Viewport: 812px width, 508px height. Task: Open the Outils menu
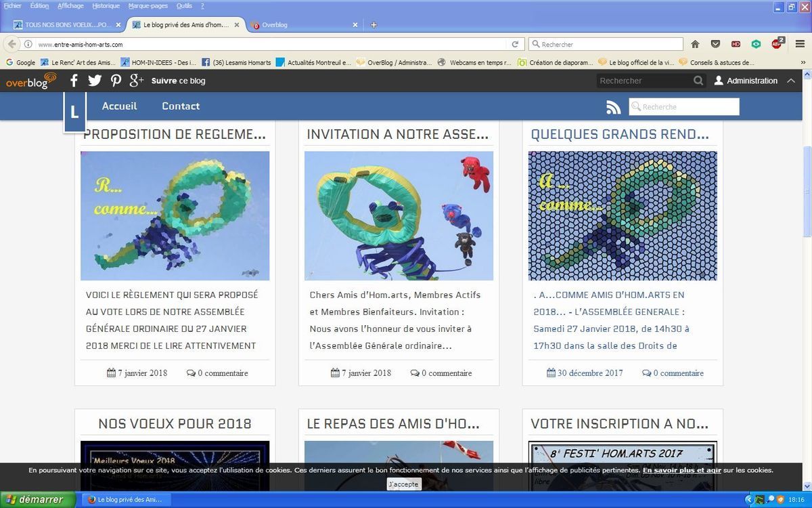pos(184,5)
